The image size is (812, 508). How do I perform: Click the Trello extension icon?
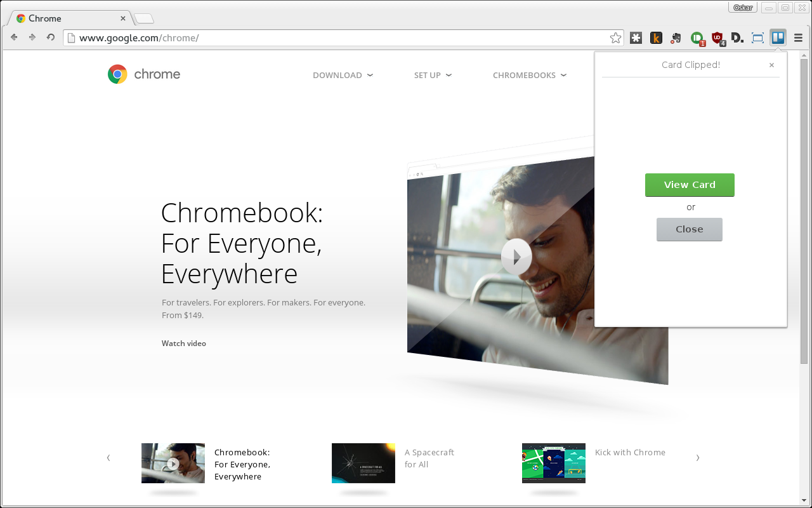(x=778, y=37)
